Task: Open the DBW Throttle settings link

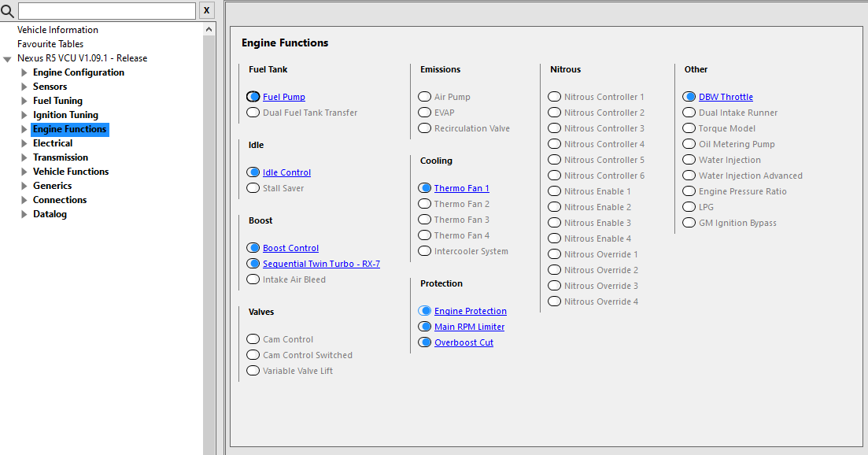Action: pyautogui.click(x=726, y=97)
